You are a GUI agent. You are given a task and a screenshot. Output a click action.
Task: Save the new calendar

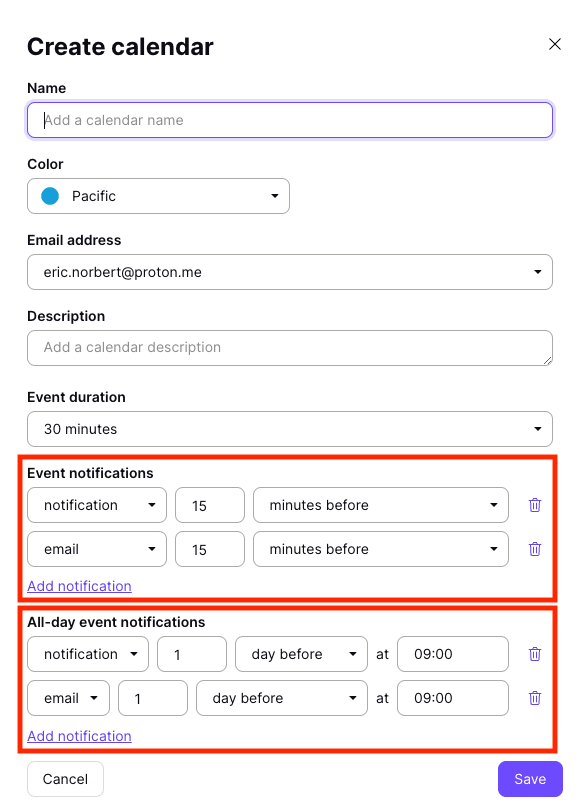point(530,778)
